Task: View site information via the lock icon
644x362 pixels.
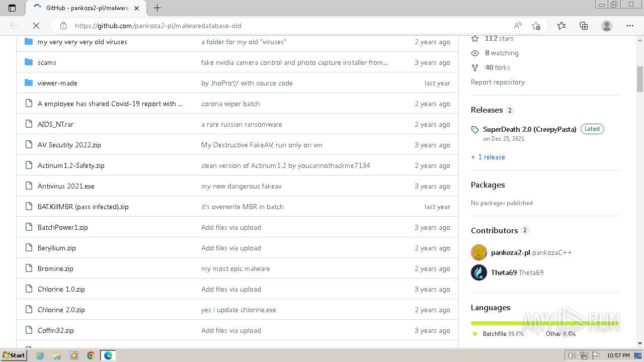Action: pos(63,26)
